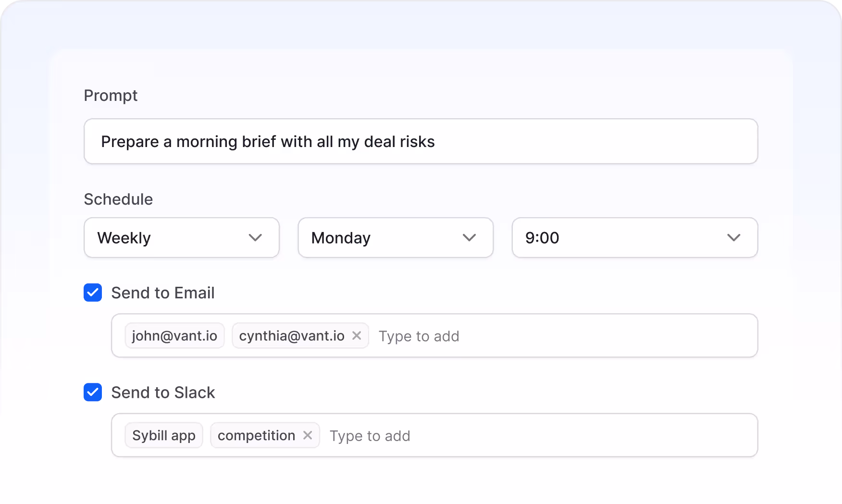Click the competition chip text
The image size is (842, 504).
256,435
